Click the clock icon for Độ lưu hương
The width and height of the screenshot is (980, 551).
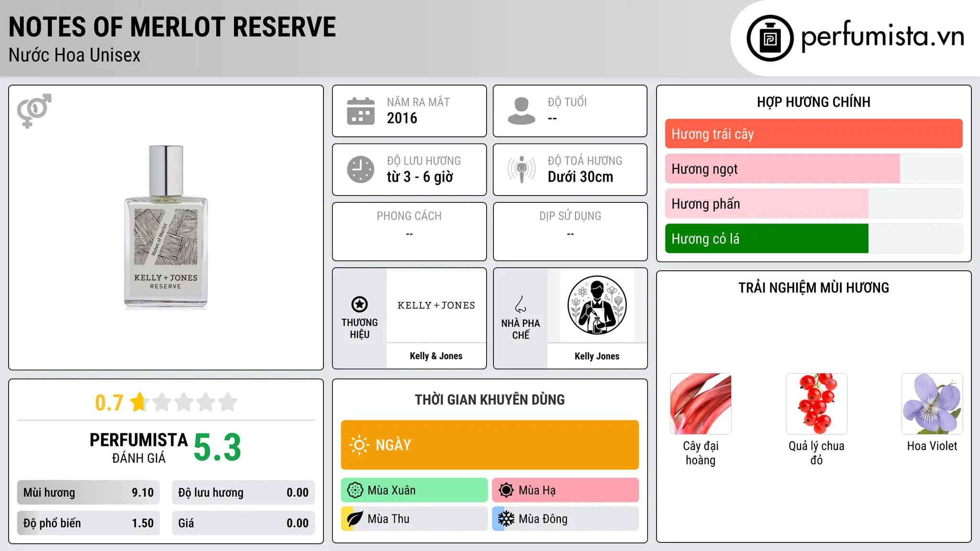click(361, 169)
